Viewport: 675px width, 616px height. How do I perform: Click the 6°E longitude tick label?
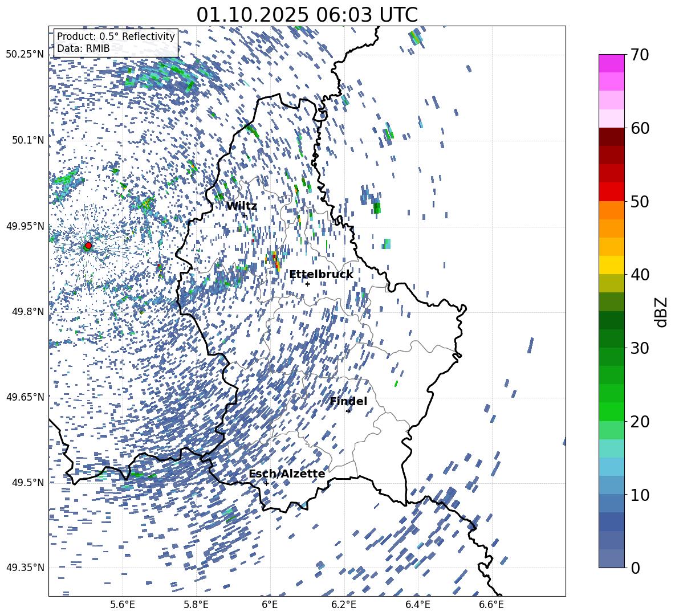click(270, 605)
